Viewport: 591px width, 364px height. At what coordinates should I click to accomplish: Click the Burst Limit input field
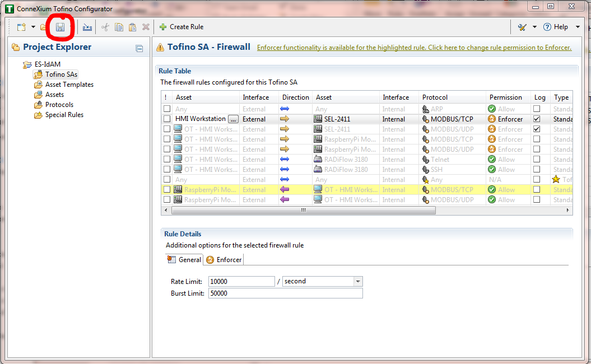tap(285, 293)
